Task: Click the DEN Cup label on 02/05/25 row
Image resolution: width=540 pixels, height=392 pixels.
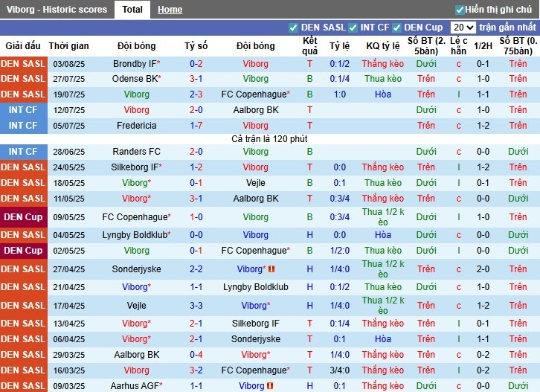Action: (x=23, y=251)
